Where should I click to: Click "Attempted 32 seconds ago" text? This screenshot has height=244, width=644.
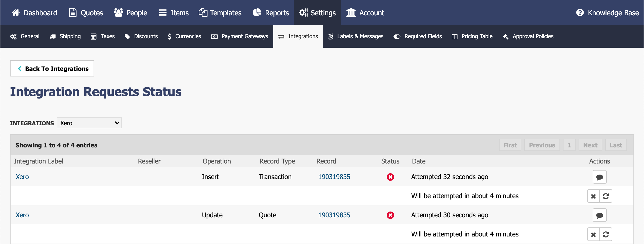pos(450,177)
